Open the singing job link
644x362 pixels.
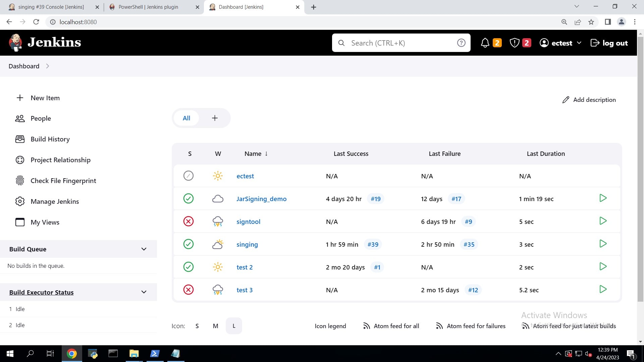[247, 244]
